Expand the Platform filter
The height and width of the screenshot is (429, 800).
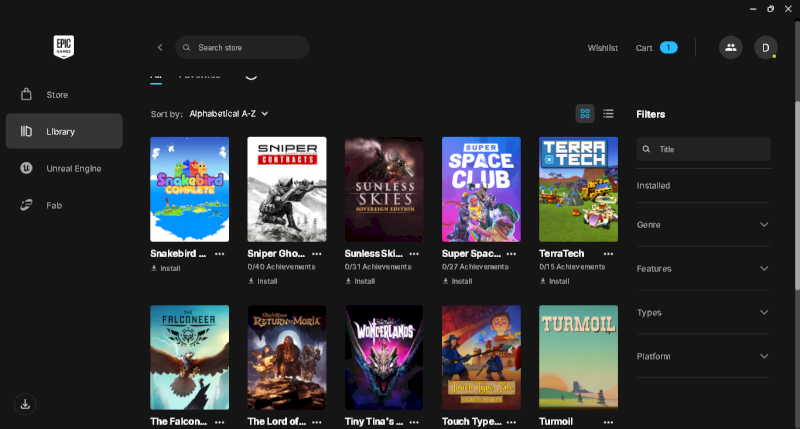[703, 356]
